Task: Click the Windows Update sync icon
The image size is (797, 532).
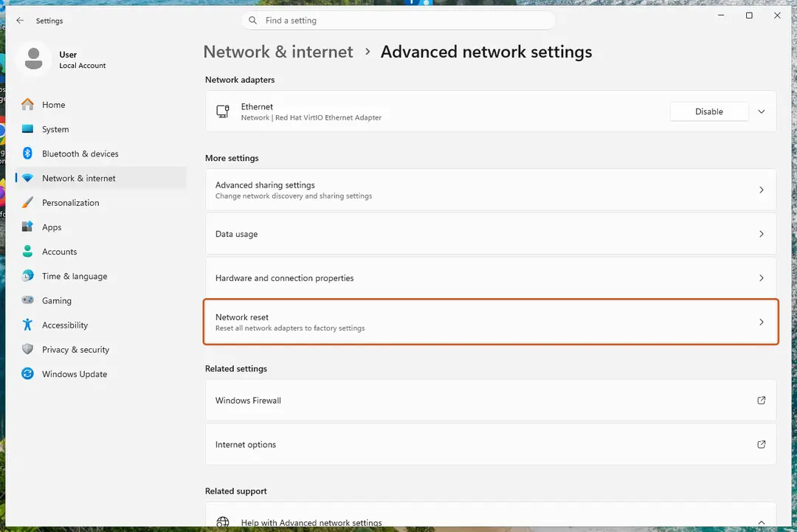Action: click(27, 373)
